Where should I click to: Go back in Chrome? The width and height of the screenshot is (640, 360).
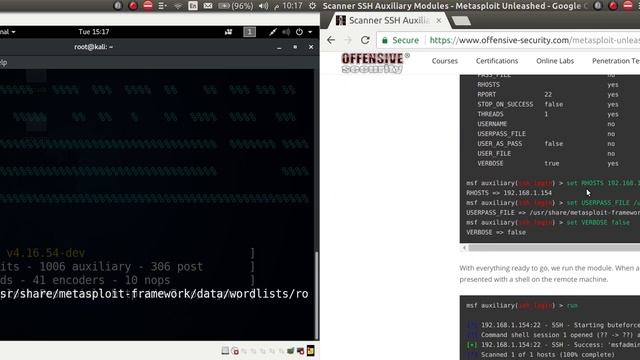331,40
